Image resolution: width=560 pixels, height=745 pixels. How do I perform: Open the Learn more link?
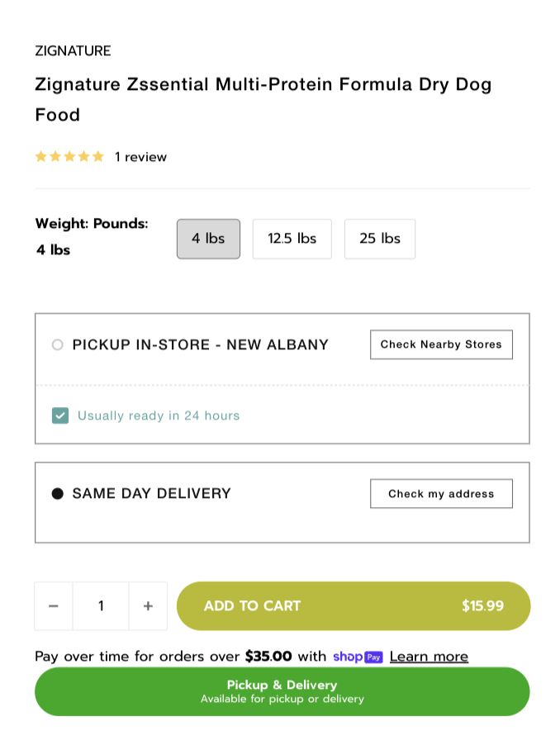coord(429,657)
